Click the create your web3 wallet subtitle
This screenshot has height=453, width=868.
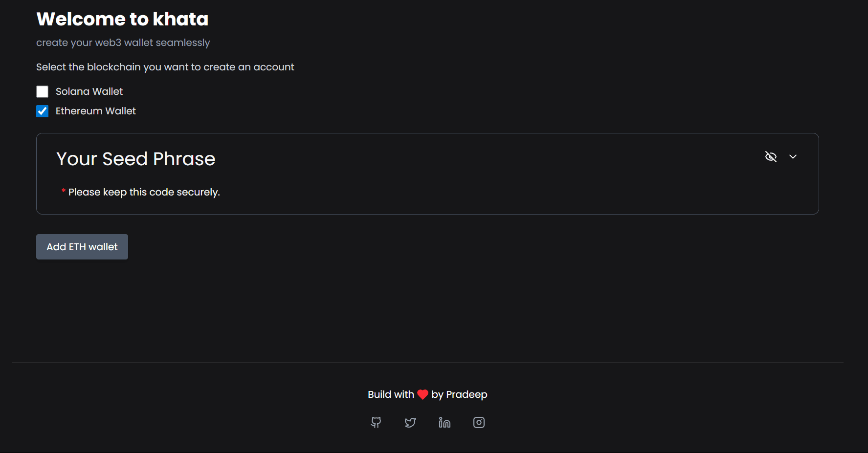[123, 43]
